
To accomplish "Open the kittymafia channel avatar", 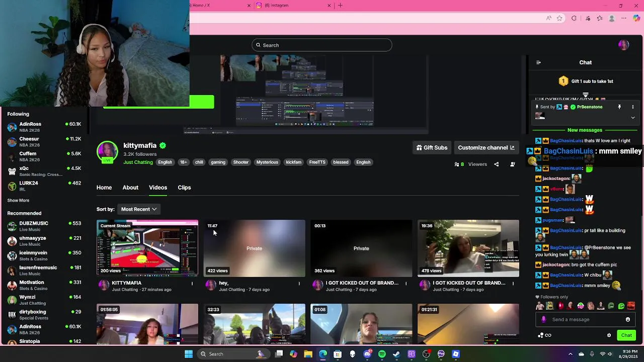I will point(107,152).
